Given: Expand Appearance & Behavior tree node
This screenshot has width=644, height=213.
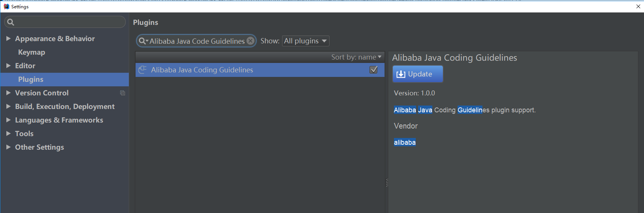Looking at the screenshot, I should click(8, 38).
